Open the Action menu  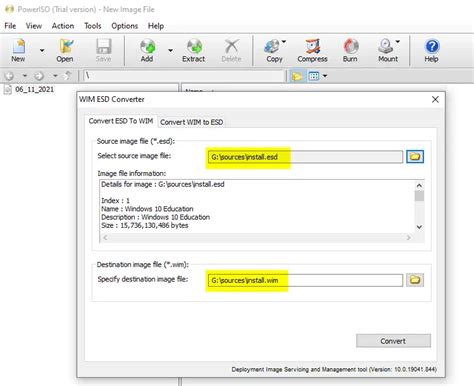click(x=63, y=26)
